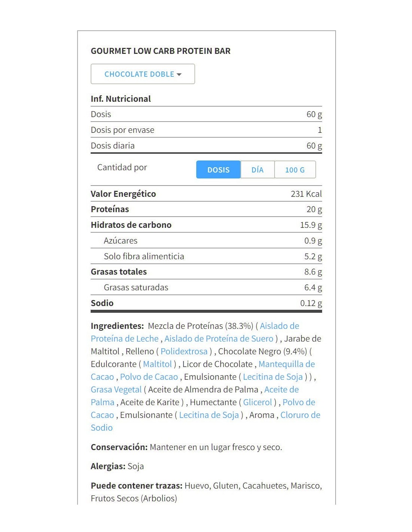Click the Glicerol ingredient link

click(x=258, y=402)
